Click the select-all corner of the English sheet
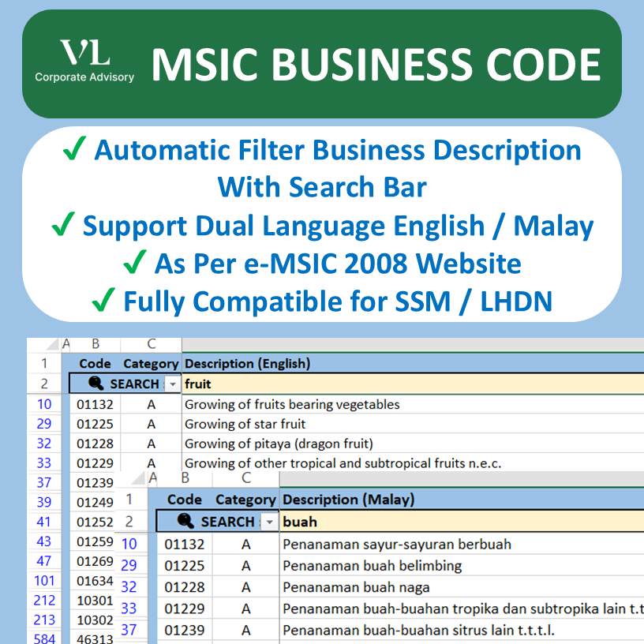The height and width of the screenshot is (644, 644). (x=53, y=344)
